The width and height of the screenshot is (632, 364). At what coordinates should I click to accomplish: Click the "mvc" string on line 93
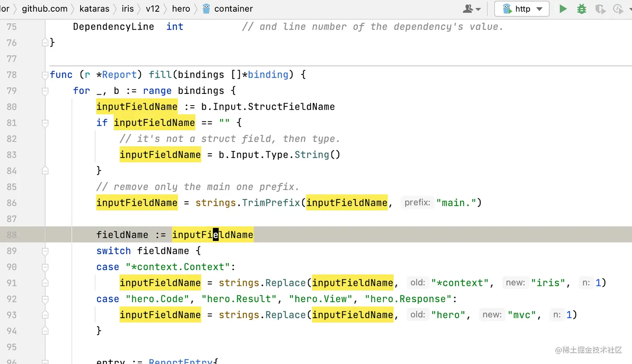pos(522,315)
